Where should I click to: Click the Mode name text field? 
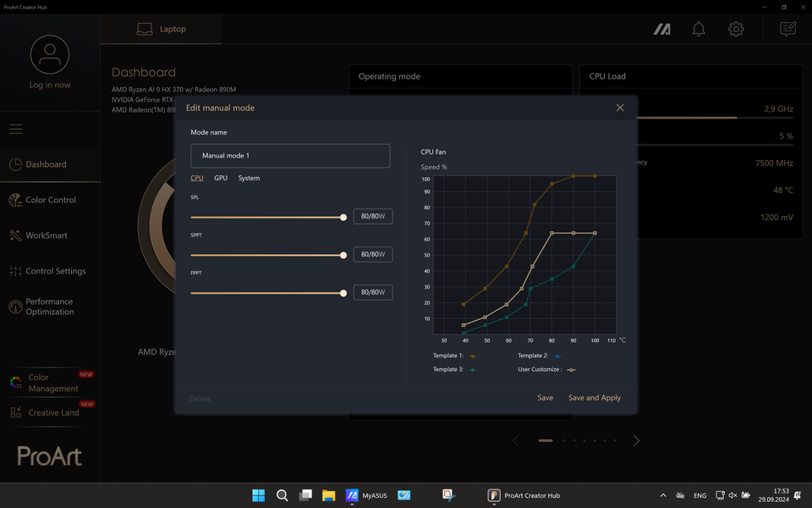290,156
